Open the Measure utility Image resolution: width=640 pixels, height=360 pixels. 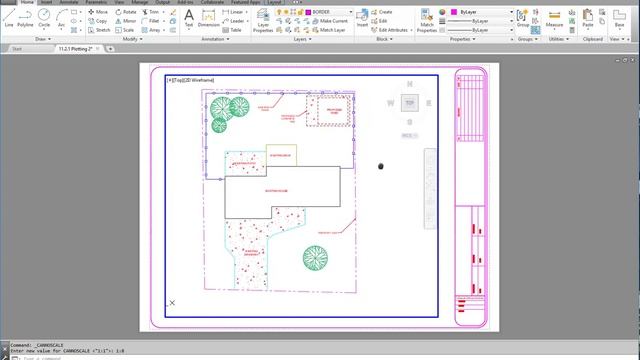coord(554,18)
